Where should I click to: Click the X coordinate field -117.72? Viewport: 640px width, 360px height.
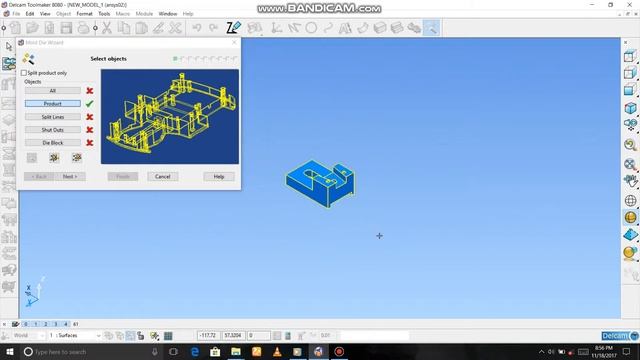coord(209,336)
